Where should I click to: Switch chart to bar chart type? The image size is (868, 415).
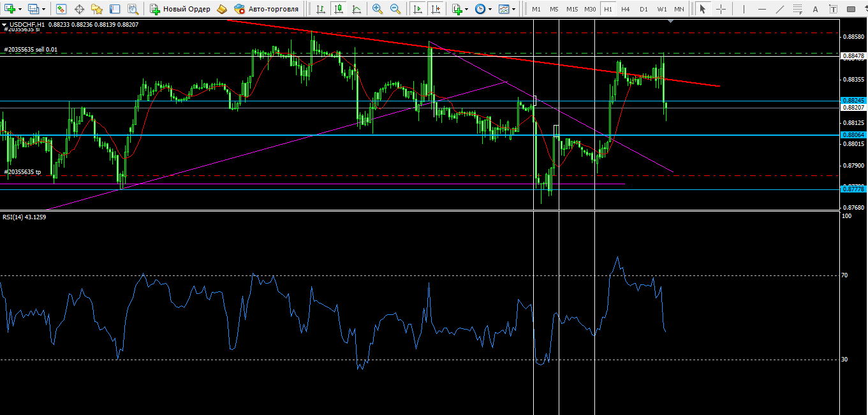coord(320,9)
